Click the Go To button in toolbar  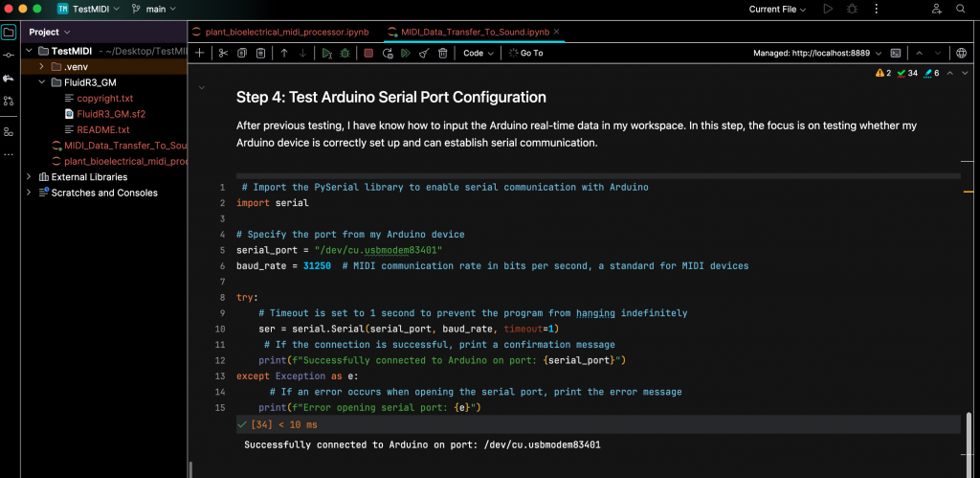[x=526, y=54]
